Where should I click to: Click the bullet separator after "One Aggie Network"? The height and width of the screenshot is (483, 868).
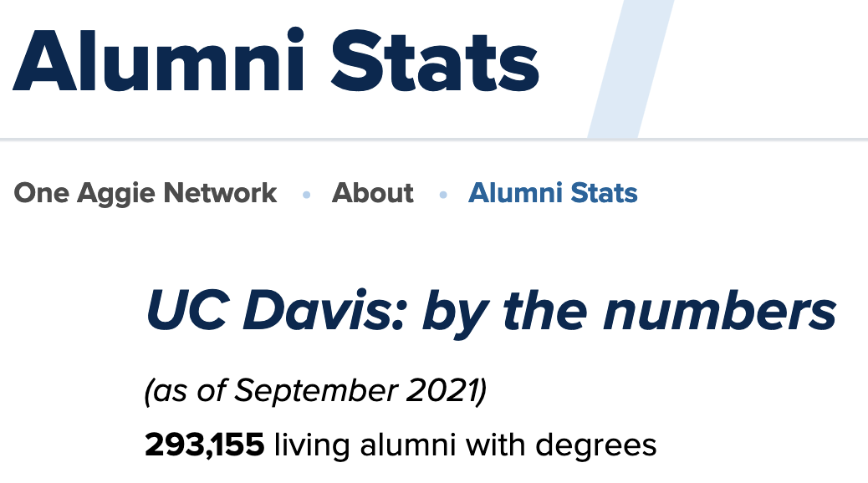pos(306,195)
